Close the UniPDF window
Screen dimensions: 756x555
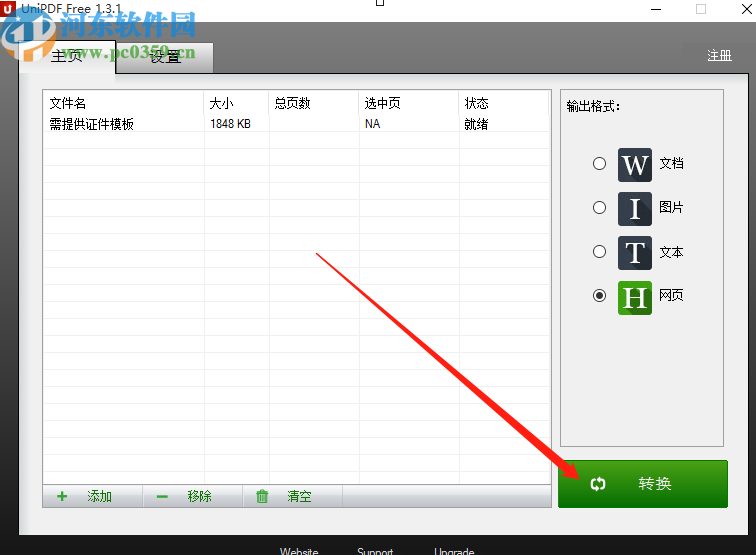[747, 9]
